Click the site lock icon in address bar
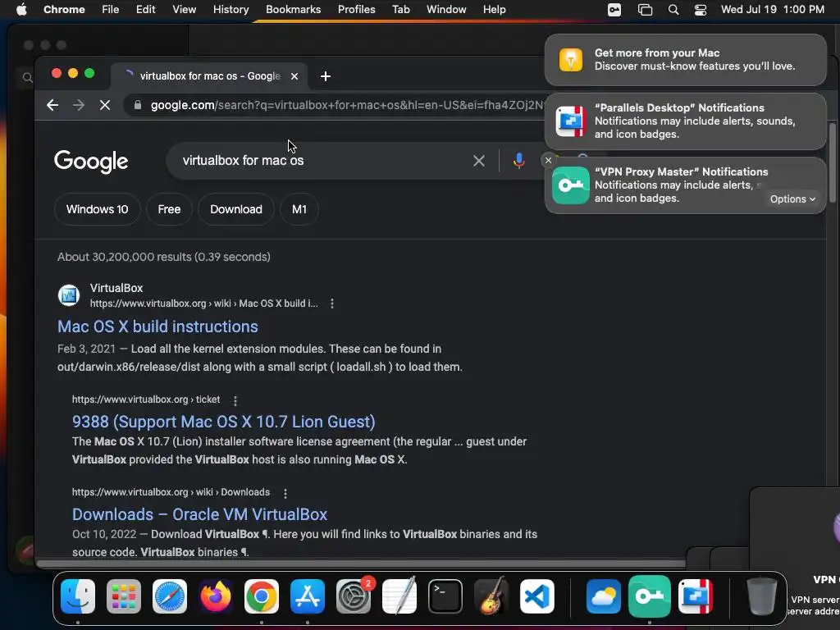Viewport: 840px width, 630px height. pos(138,105)
